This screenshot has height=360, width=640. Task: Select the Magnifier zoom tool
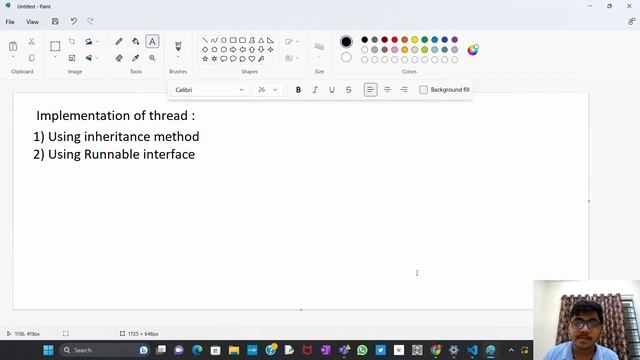(152, 58)
